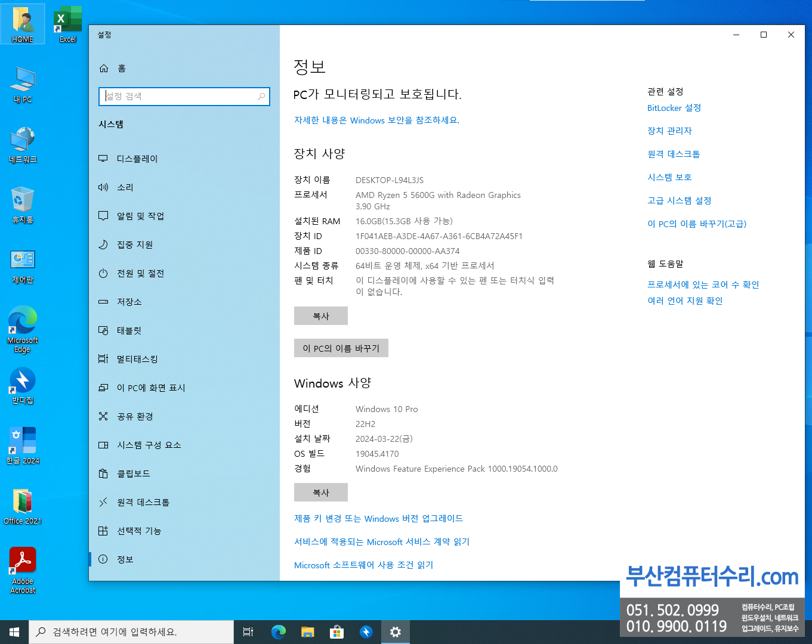Click the Settings gear taskbar icon

point(395,632)
